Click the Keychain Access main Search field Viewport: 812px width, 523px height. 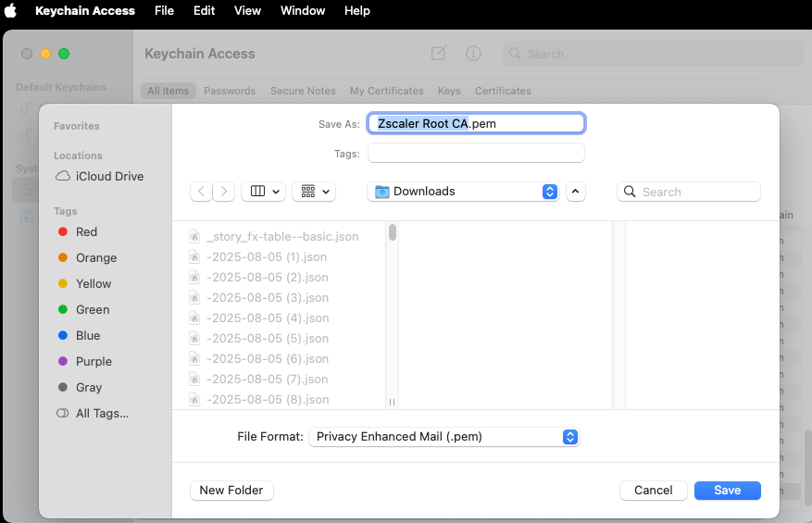pos(653,54)
